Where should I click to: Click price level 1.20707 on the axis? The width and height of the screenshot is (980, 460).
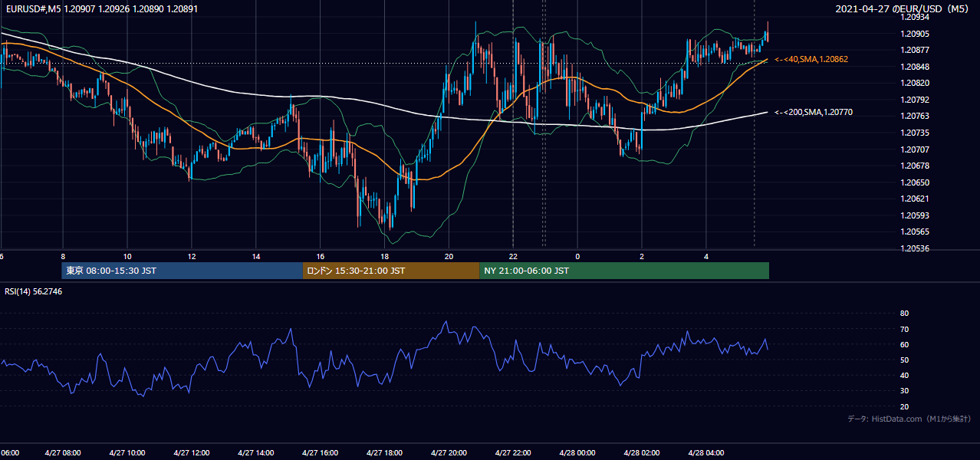click(x=914, y=149)
